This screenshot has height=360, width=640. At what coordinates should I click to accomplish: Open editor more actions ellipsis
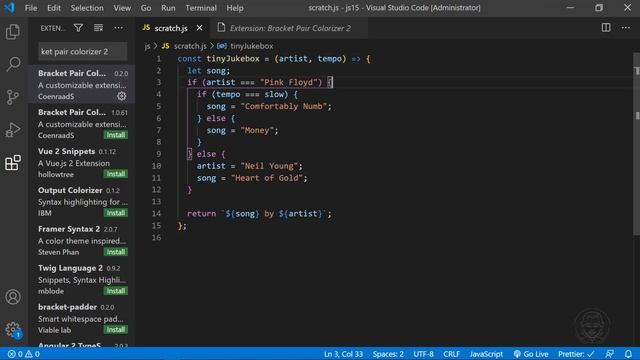coord(626,28)
